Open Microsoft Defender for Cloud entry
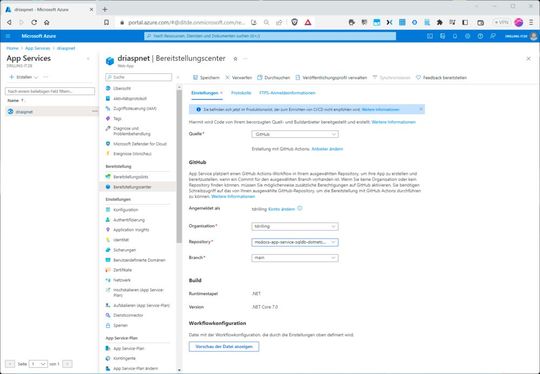The height and width of the screenshot is (374, 540). coord(139,144)
